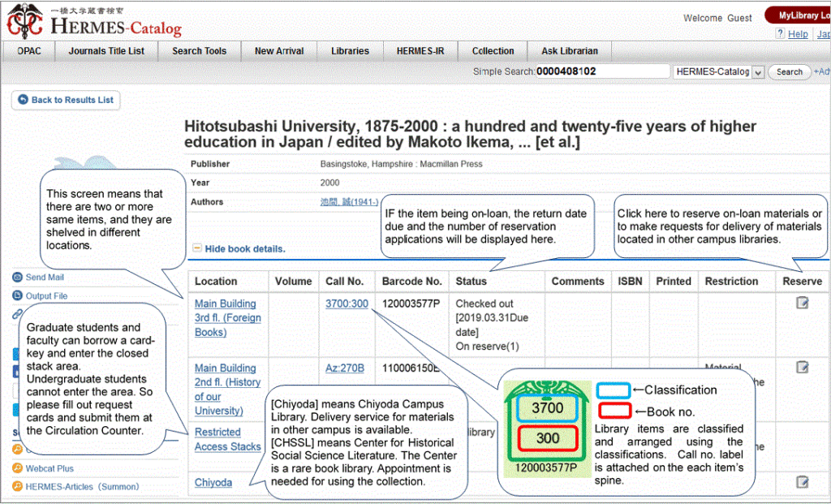Open the HERMES-Catalog search scope dropdown
This screenshot has width=831, height=504.
719,71
